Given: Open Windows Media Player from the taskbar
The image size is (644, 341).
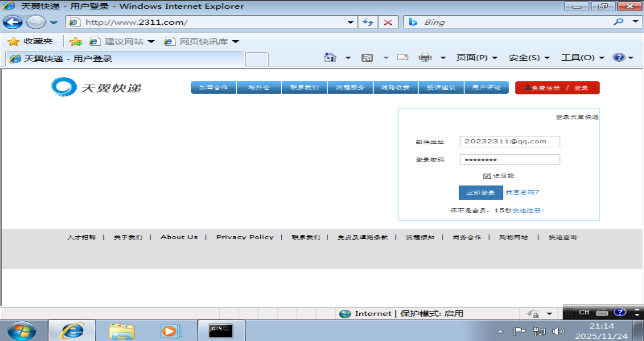Looking at the screenshot, I should (x=171, y=331).
